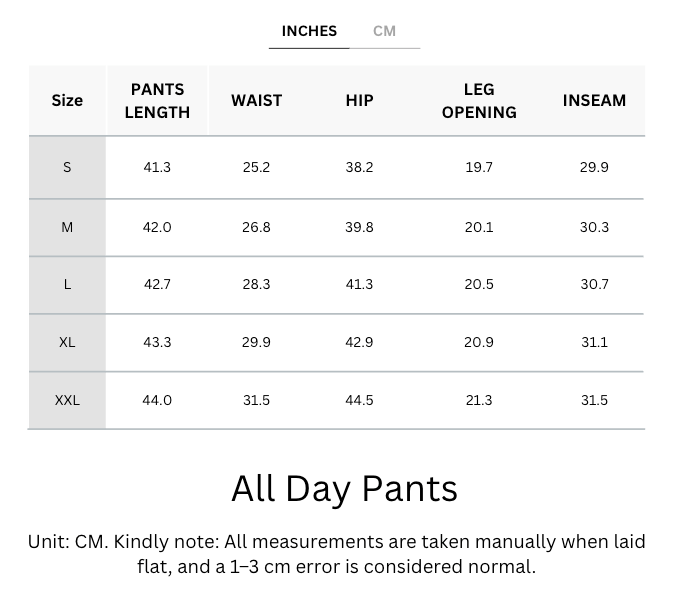
Task: Click the 25.2 waist value for size S
Action: 256,167
